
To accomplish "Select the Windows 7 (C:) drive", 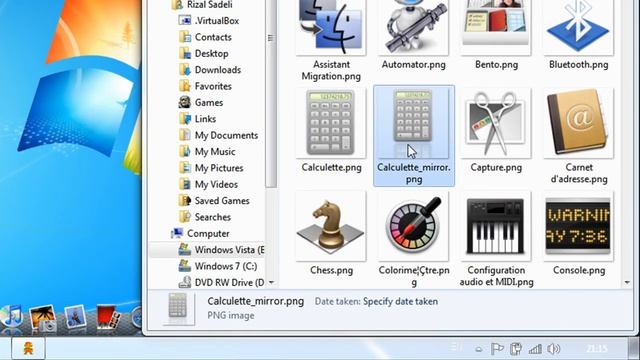I will coord(218,266).
